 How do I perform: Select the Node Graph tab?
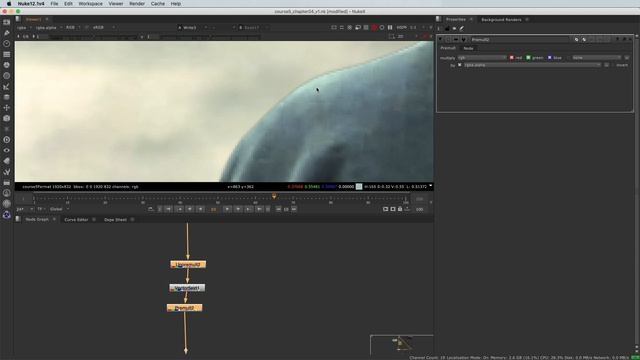point(37,220)
